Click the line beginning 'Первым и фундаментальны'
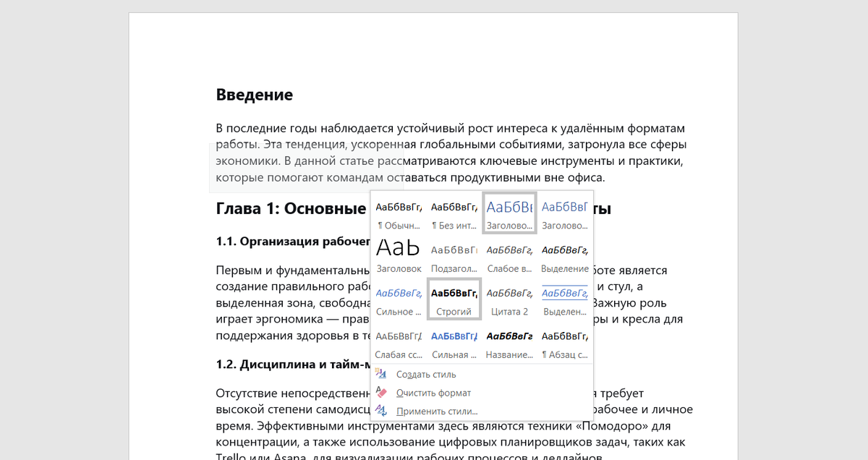Image resolution: width=868 pixels, height=460 pixels. tap(293, 271)
